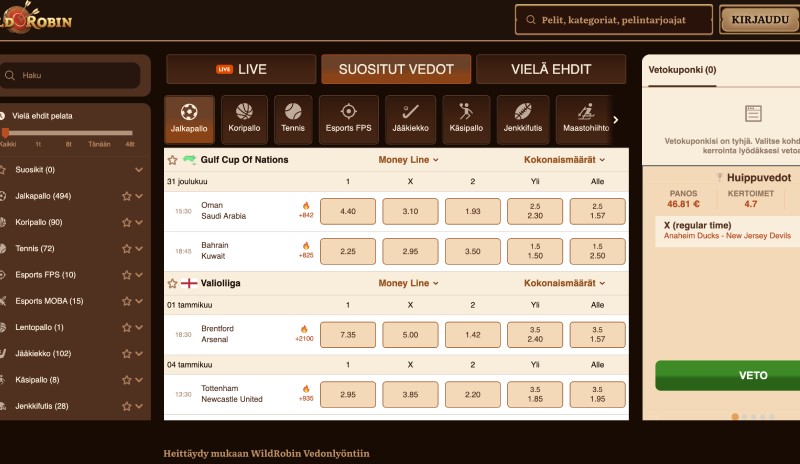800x464 pixels.
Task: Open Jenkkifutis (28) in the sidebar
Action: coord(42,406)
